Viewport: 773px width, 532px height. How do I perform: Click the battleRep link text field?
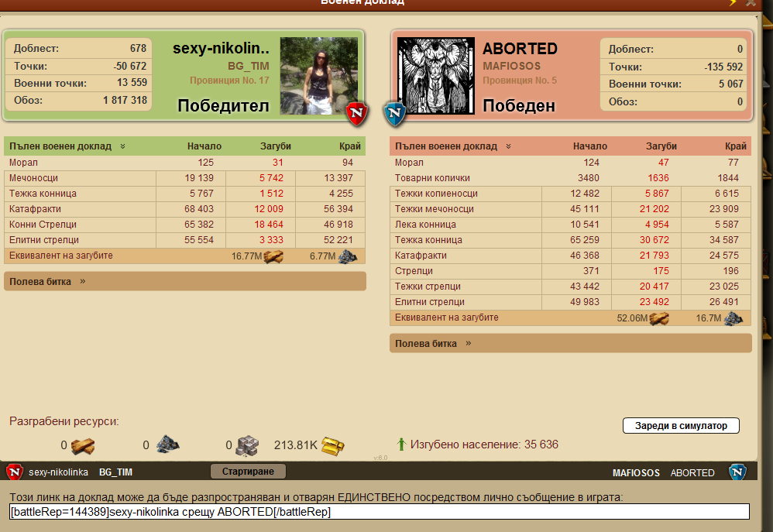click(x=379, y=512)
